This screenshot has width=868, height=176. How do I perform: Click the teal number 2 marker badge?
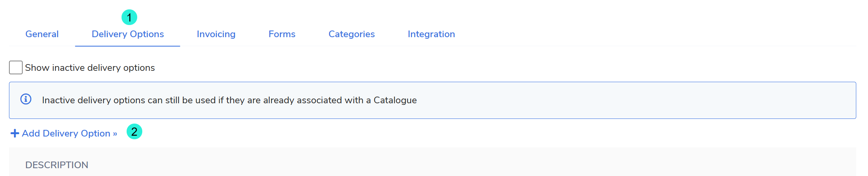tap(134, 132)
